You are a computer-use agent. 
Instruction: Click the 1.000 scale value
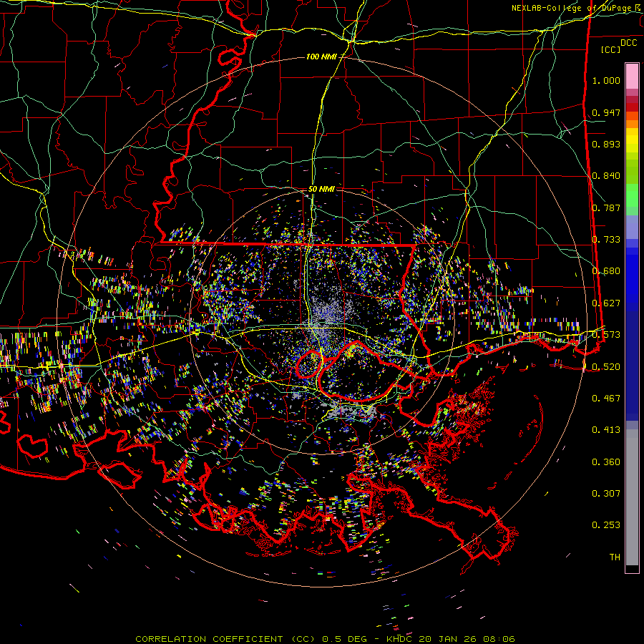[606, 81]
